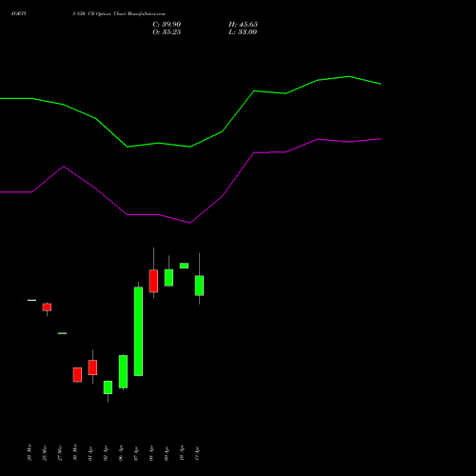The width and height of the screenshot is (476, 476).
Task: Click the 27 Mar date axis label
Action: coord(60,453)
